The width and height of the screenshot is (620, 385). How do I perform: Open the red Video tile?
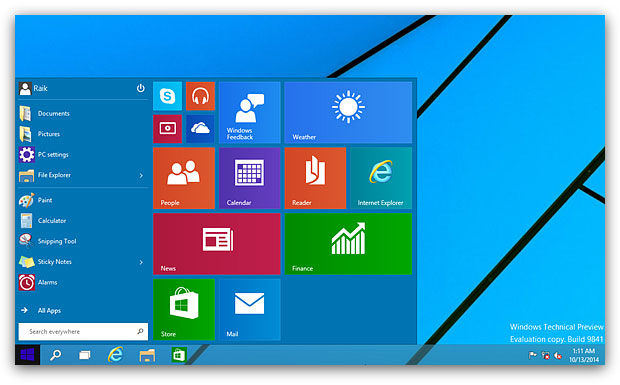167,129
